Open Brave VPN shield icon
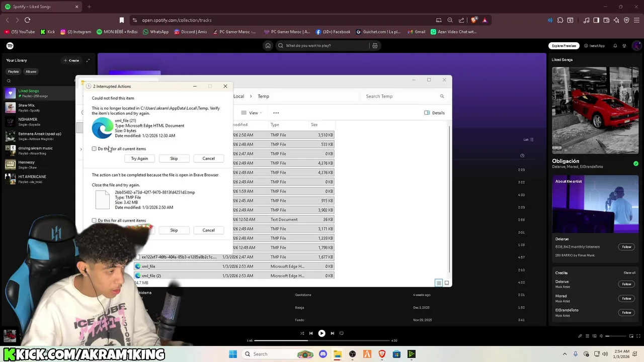The height and width of the screenshot is (362, 644). pyautogui.click(x=626, y=20)
